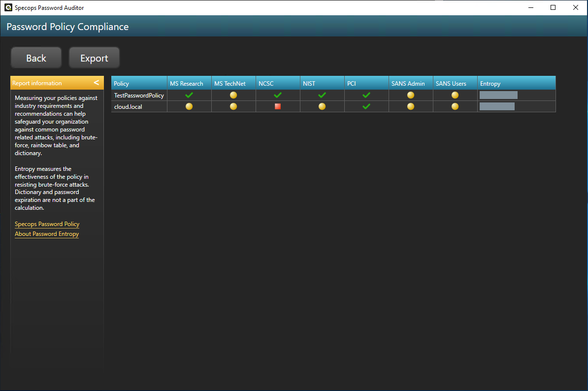Viewport: 588px width, 391px height.
Task: Click cloud.local NIST yellow circle
Action: [x=322, y=106]
